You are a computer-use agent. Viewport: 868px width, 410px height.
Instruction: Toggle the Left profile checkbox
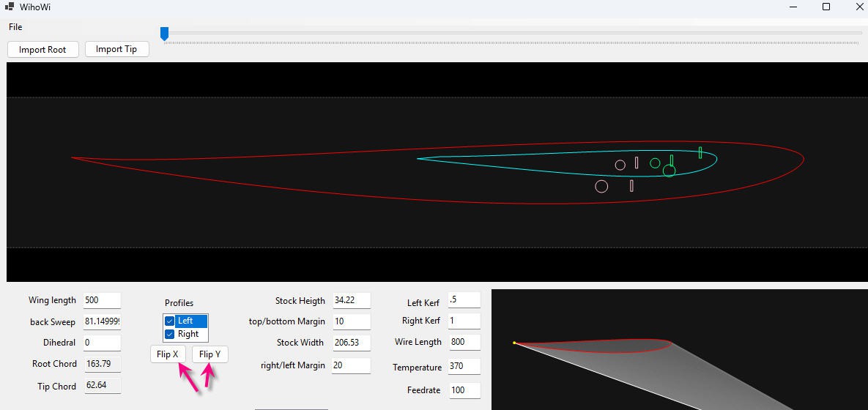tap(170, 321)
